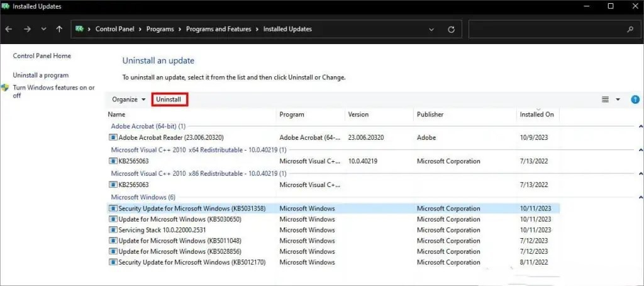Open address bar history dropdown
644x286 pixels.
[431, 29]
